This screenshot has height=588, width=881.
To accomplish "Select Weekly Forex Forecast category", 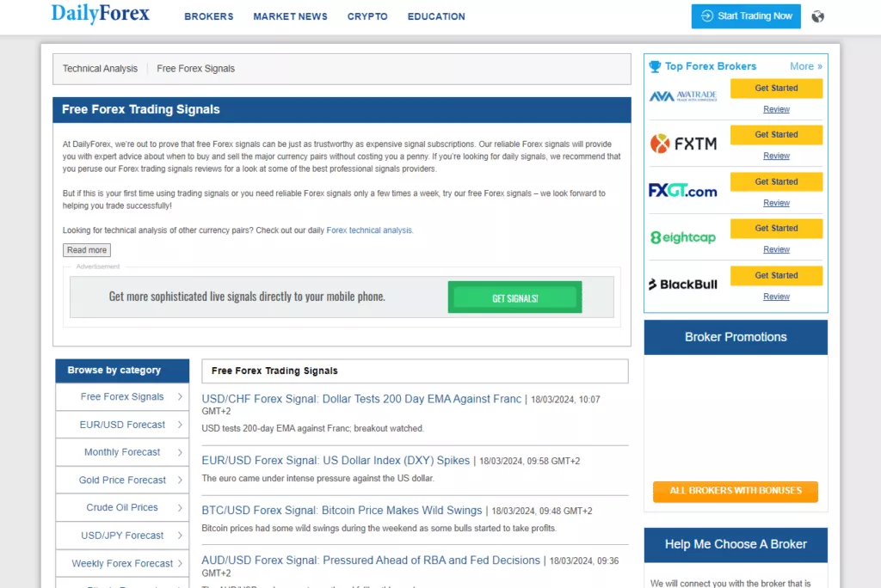I will (x=122, y=563).
